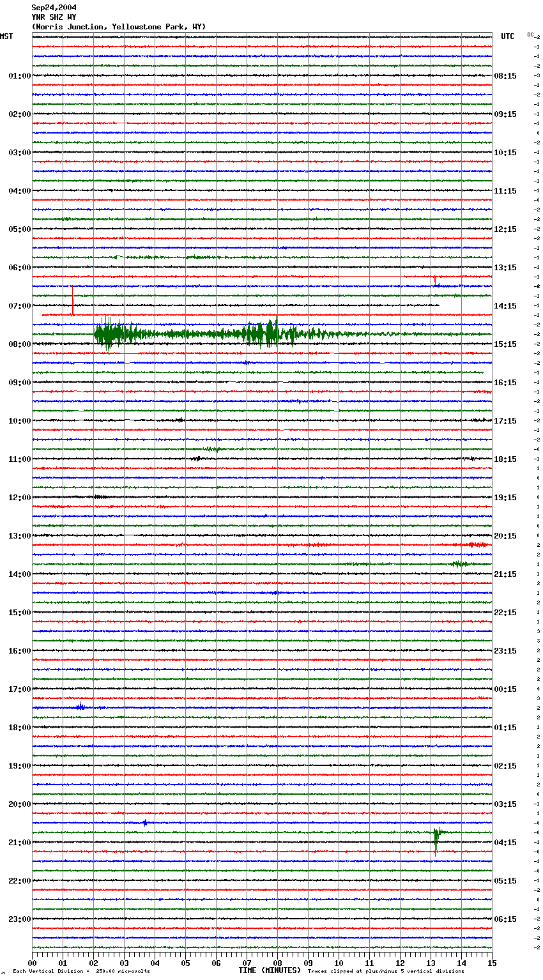Click the DC column header
This screenshot has height=980, width=543.
[530, 34]
